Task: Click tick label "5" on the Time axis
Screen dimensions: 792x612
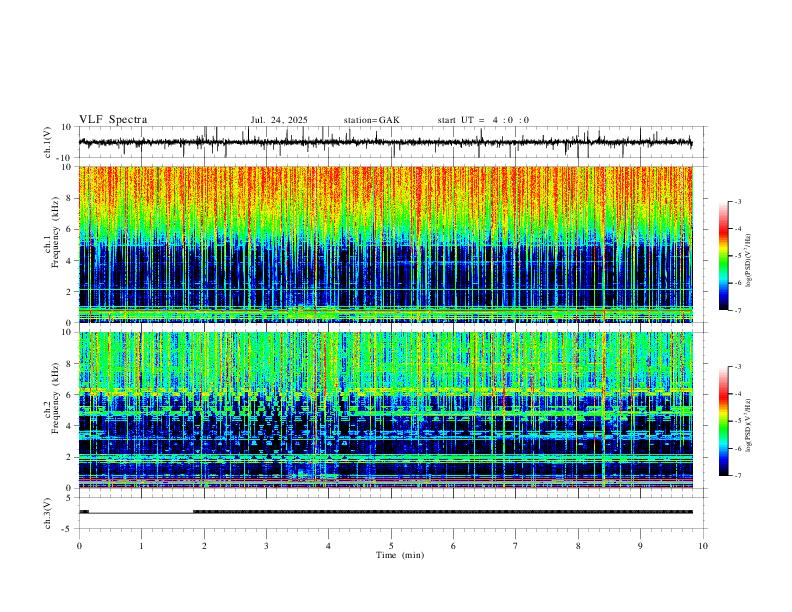Action: click(391, 546)
